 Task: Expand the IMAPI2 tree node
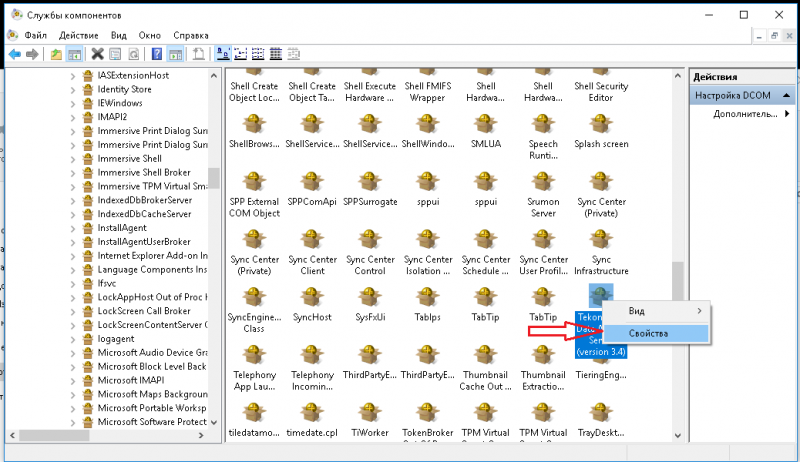[x=72, y=117]
